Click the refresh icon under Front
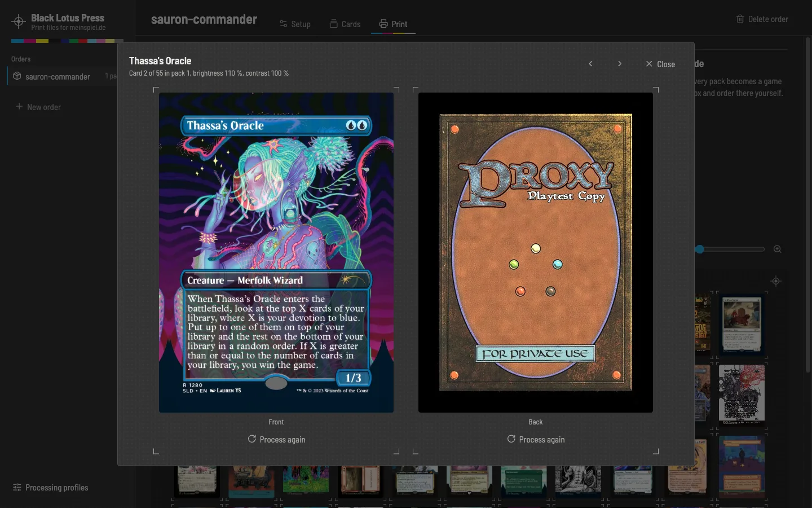 (252, 439)
